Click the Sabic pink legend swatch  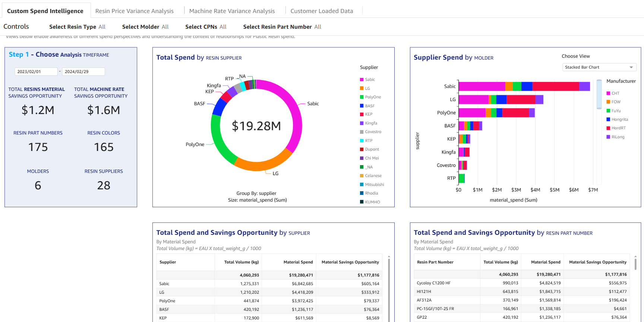click(x=362, y=80)
